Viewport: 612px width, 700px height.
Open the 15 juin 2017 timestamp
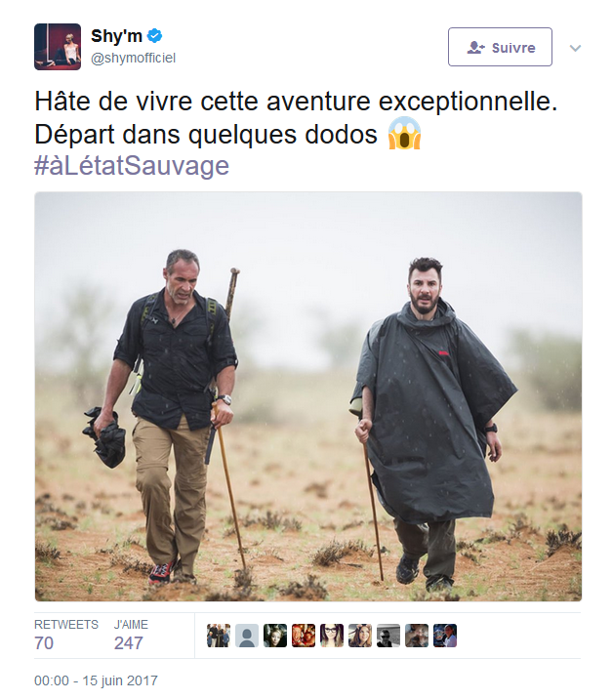click(x=96, y=680)
